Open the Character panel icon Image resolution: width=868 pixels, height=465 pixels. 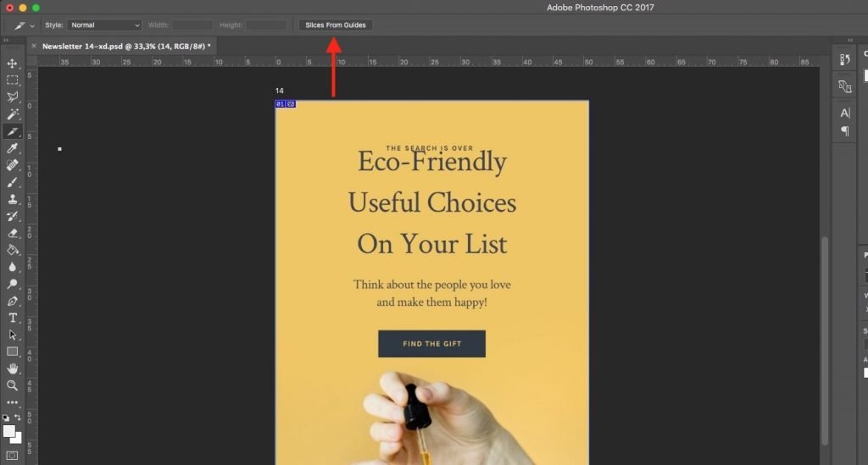pyautogui.click(x=844, y=113)
